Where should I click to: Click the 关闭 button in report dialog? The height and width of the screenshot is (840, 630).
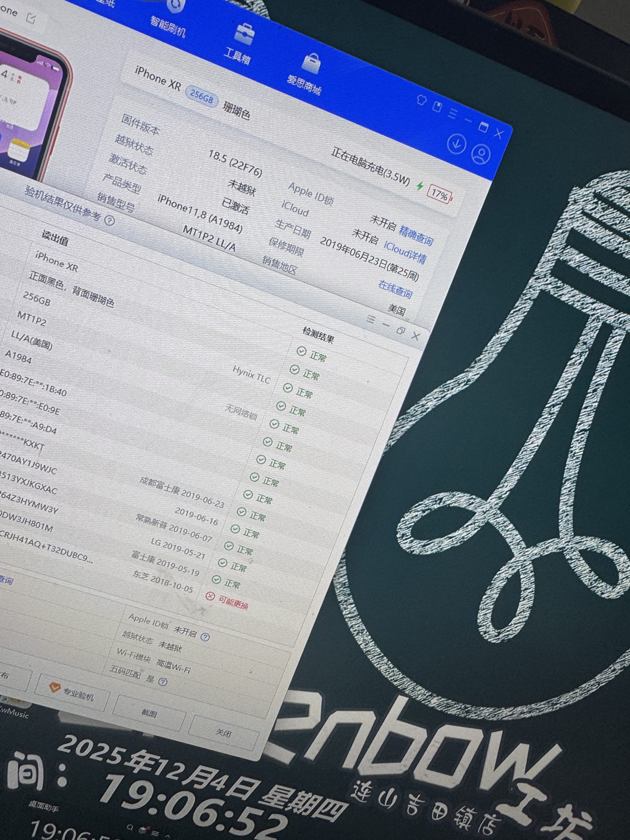coord(224,732)
